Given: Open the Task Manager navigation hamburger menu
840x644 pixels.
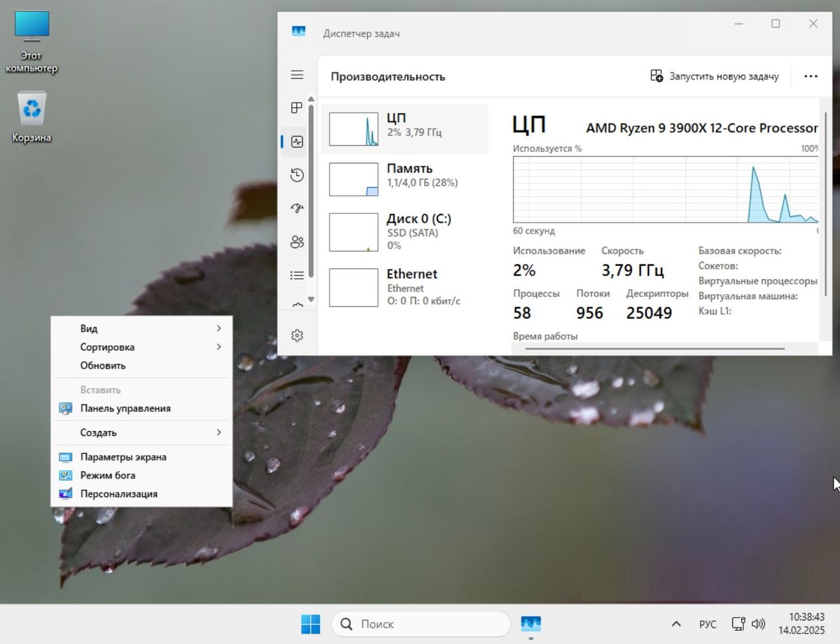Looking at the screenshot, I should tap(297, 75).
